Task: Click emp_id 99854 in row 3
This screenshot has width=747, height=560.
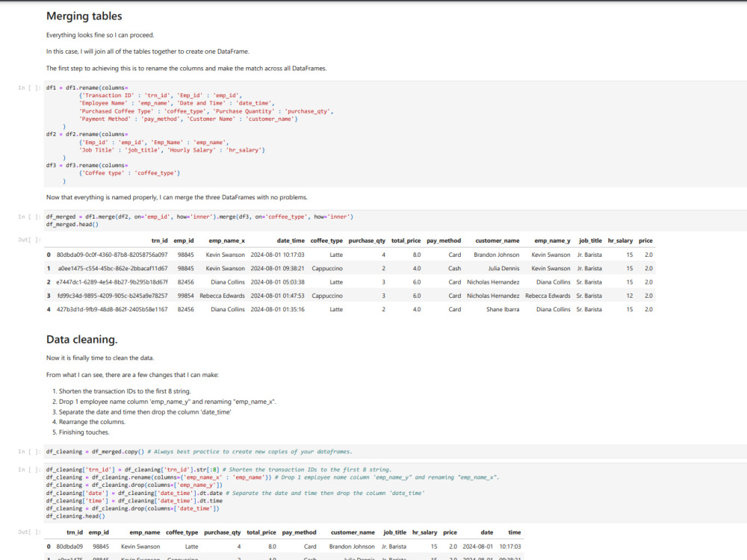Action: coord(186,296)
